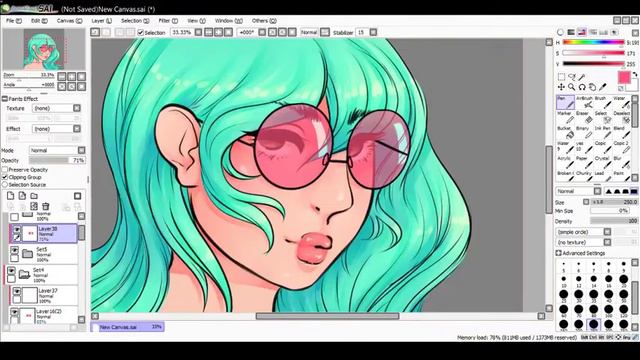
Task: Activate the rectangular selection tool
Action: (x=562, y=77)
